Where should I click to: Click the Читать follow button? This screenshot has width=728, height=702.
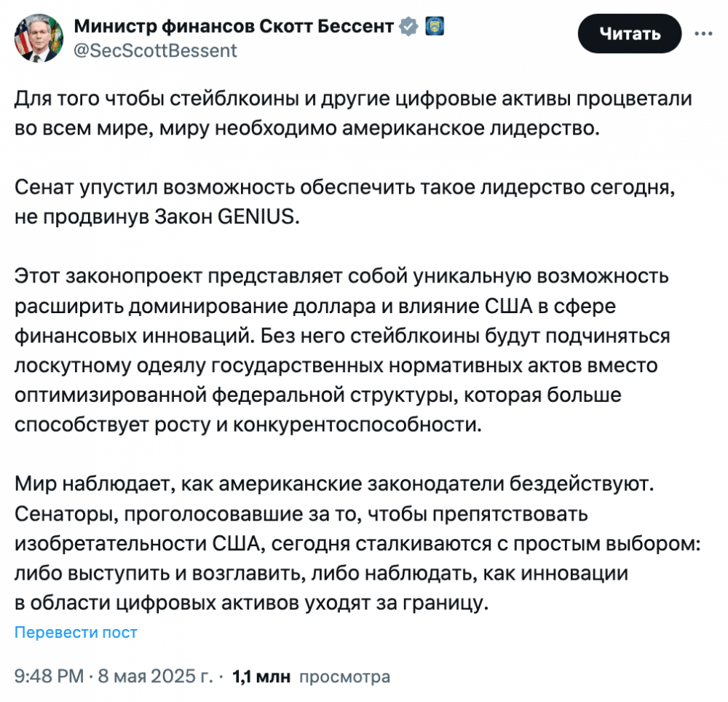coord(630,33)
